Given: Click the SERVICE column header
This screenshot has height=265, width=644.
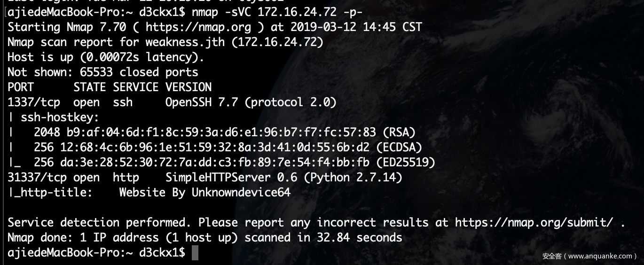Looking at the screenshot, I should pyautogui.click(x=135, y=87).
